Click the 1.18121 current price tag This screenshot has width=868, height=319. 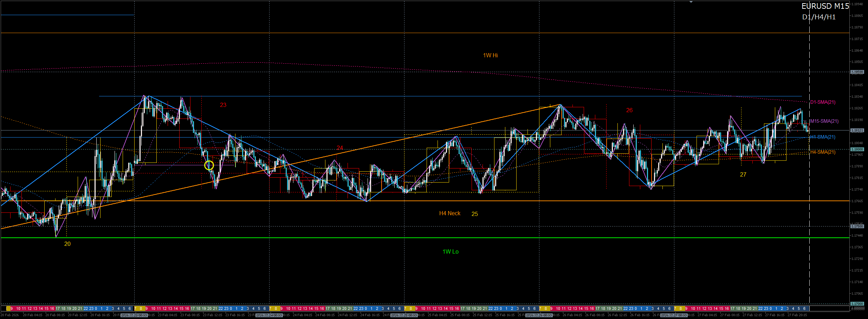point(857,130)
